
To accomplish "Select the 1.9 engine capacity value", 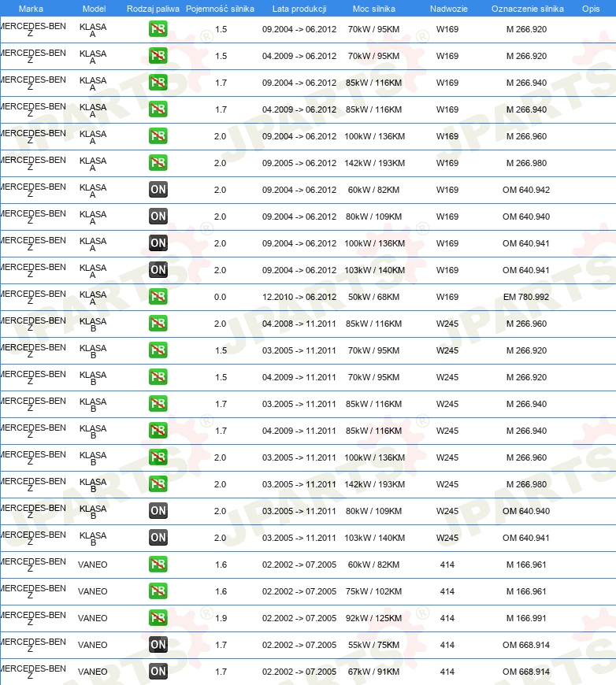I will click(221, 618).
